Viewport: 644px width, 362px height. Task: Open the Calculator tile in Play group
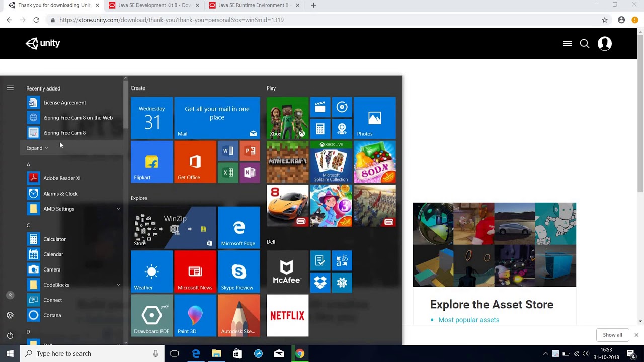coord(320,129)
